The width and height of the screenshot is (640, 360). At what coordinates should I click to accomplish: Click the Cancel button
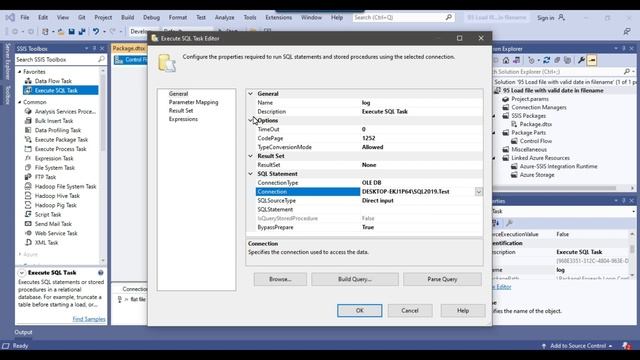pos(410,311)
